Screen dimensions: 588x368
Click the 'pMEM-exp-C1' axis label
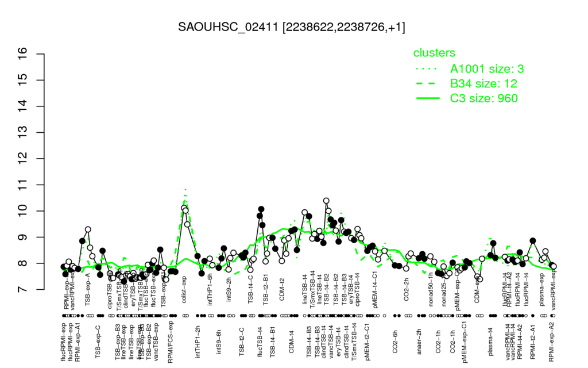[x=465, y=343]
